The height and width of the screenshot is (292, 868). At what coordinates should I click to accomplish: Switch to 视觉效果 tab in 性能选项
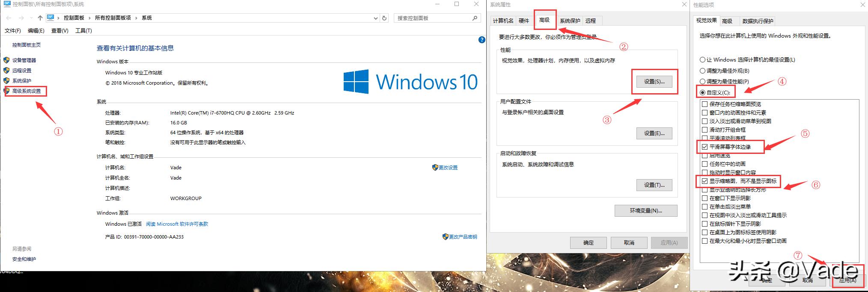tap(706, 20)
